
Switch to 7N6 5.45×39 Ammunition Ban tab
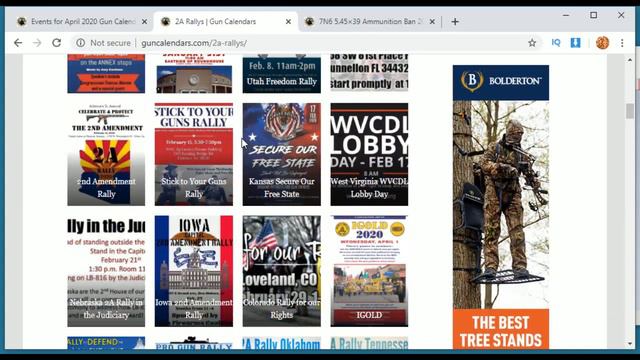pos(369,22)
